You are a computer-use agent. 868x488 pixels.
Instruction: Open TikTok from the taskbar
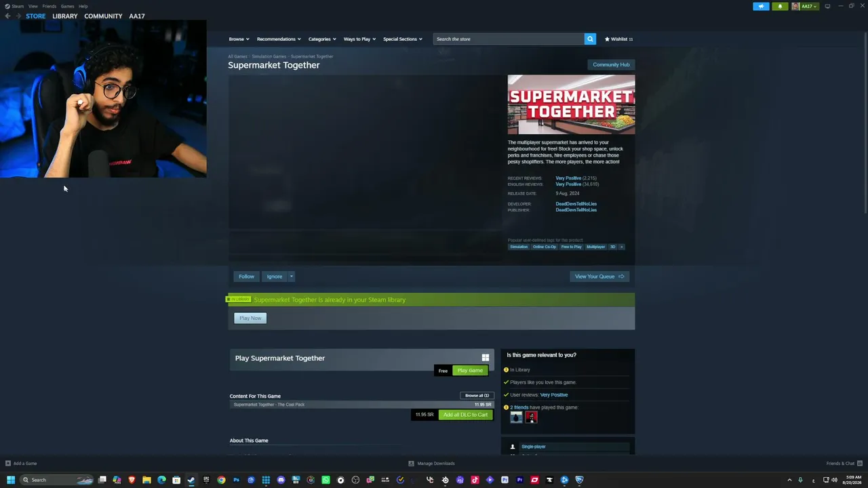pos(475,480)
